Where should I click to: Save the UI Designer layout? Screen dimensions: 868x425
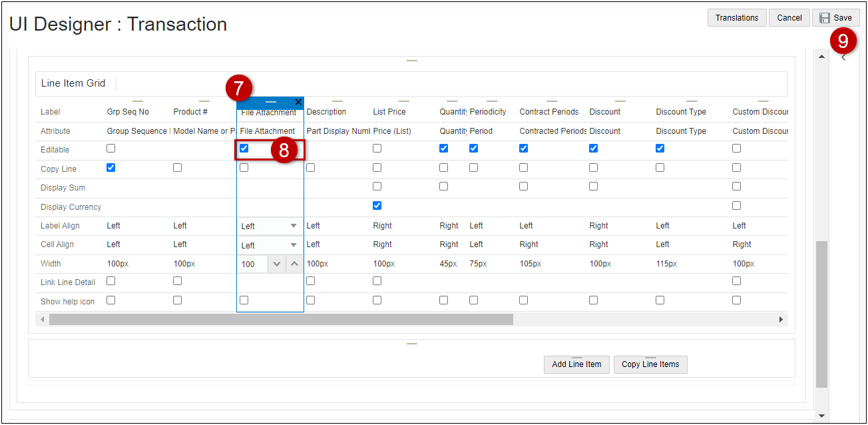tap(836, 18)
